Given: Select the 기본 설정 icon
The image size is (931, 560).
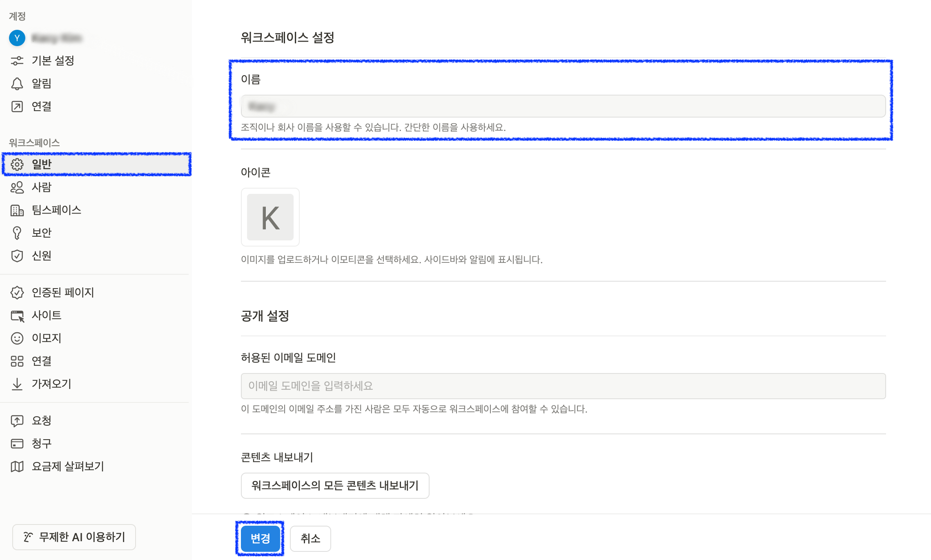Looking at the screenshot, I should coord(17,60).
